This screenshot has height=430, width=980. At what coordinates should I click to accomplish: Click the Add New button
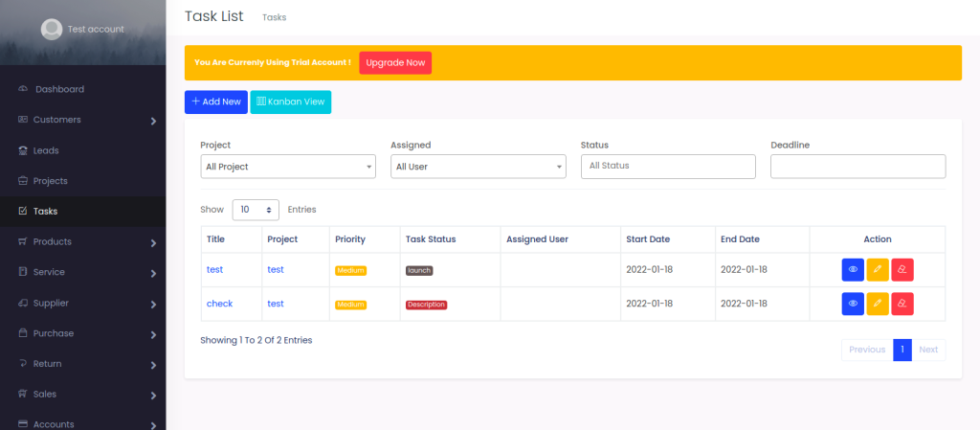click(216, 102)
